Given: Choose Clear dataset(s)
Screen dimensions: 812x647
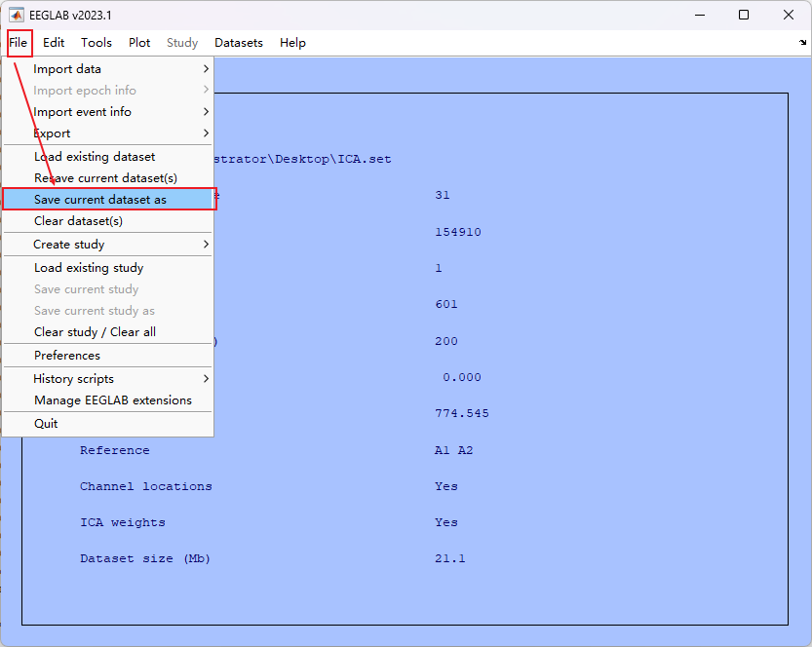Looking at the screenshot, I should pyautogui.click(x=108, y=221).
